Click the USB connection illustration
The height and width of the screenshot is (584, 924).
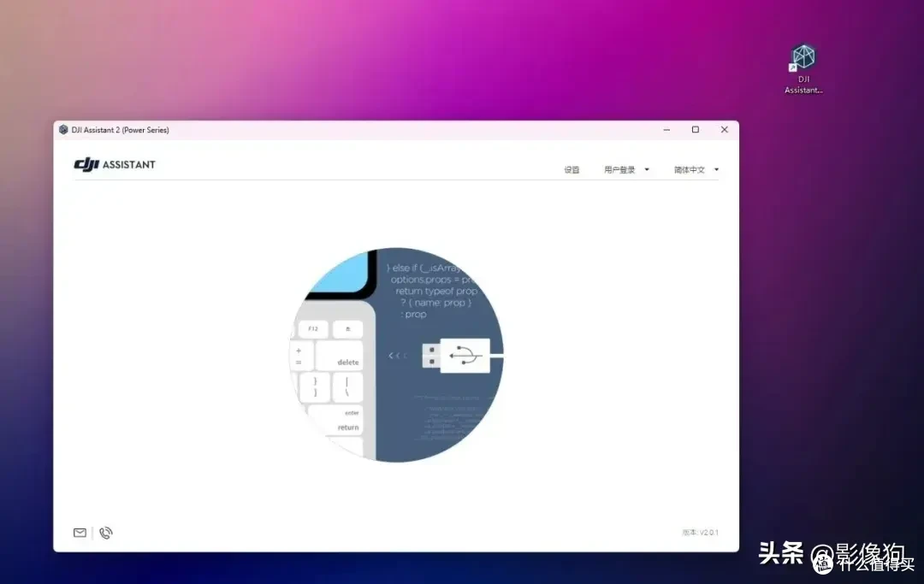pos(396,355)
